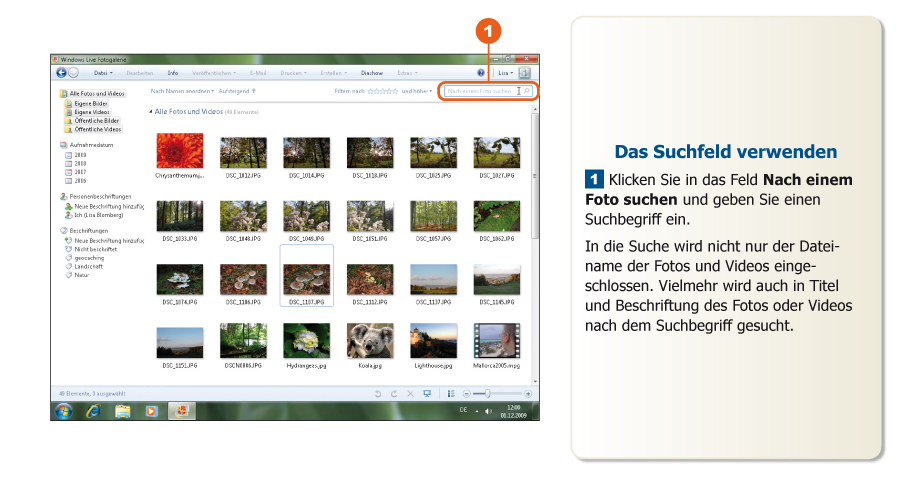Open Internet Explorer from the taskbar
The height and width of the screenshot is (480, 900).
(x=93, y=410)
